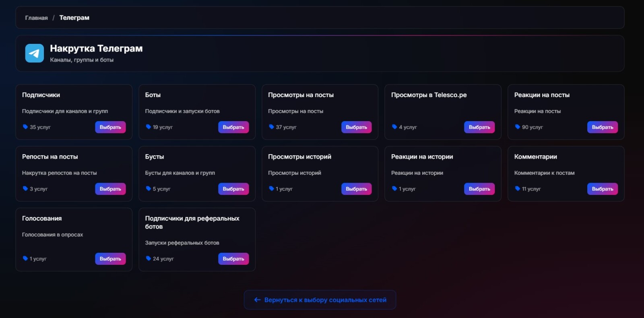Open the Просмотры историй card title
Image resolution: width=644 pixels, height=318 pixels.
pyautogui.click(x=299, y=157)
